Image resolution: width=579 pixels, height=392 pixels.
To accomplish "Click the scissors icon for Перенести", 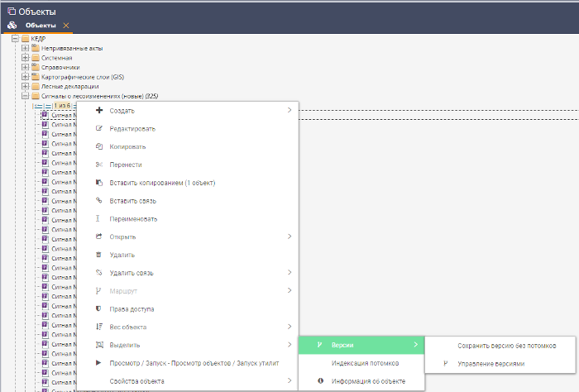I will click(x=99, y=165).
